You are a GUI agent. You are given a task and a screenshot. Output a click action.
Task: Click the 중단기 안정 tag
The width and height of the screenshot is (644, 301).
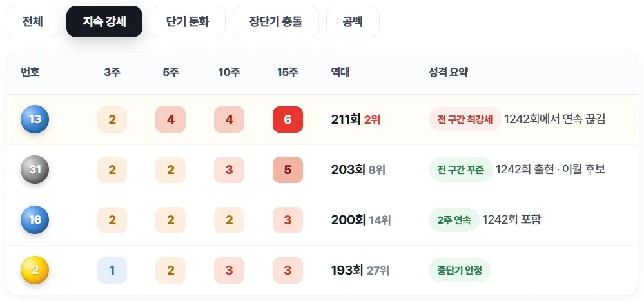pyautogui.click(x=460, y=270)
